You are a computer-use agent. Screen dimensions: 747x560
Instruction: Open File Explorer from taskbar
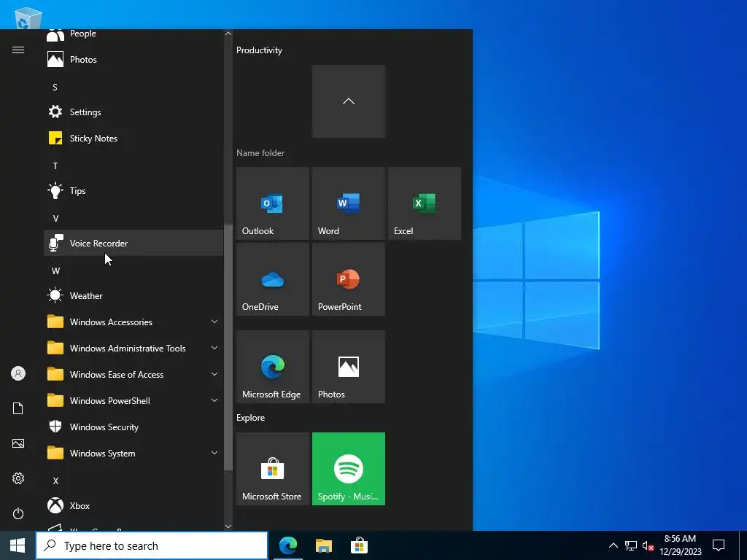coord(324,545)
